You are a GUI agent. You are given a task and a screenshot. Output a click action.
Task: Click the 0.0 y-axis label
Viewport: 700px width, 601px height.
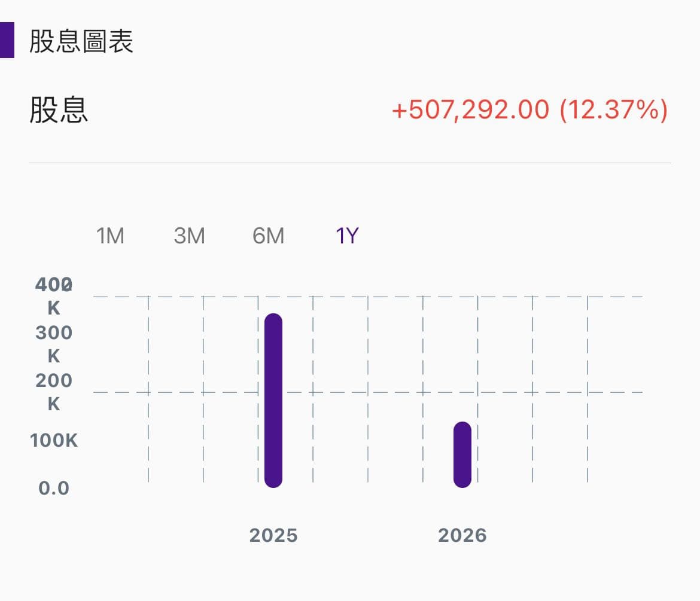tap(54, 488)
